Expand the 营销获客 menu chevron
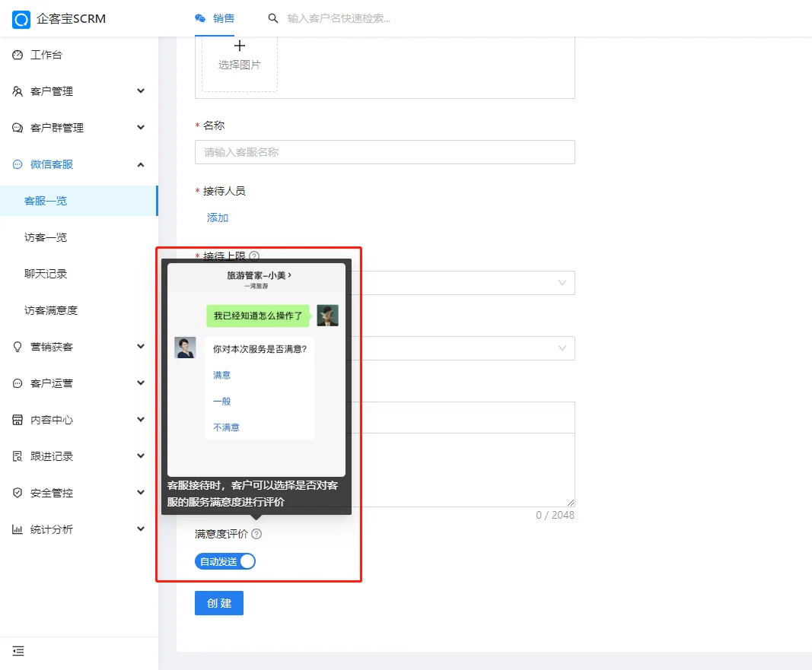This screenshot has width=812, height=670. click(x=141, y=346)
